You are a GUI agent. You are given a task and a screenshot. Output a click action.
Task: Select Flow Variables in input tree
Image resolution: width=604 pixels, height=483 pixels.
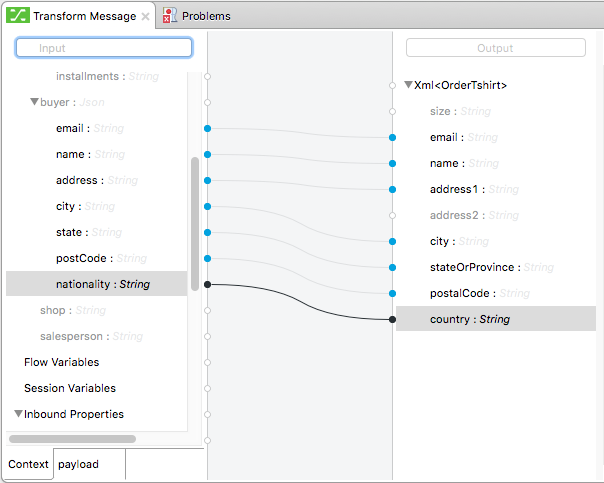(61, 362)
